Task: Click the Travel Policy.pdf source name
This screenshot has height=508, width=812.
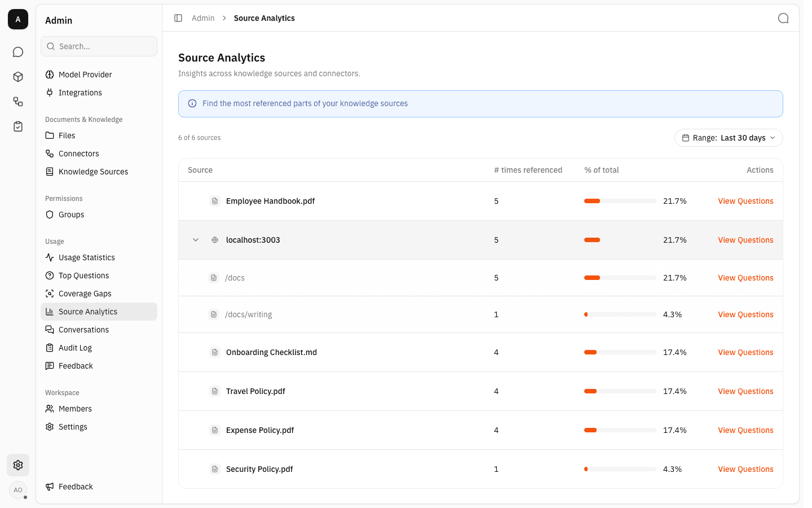Action: coord(255,391)
